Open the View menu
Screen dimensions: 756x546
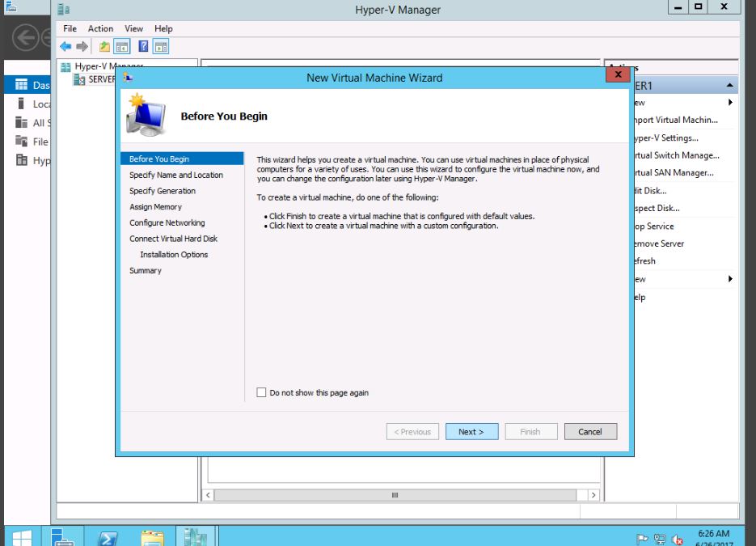[133, 28]
